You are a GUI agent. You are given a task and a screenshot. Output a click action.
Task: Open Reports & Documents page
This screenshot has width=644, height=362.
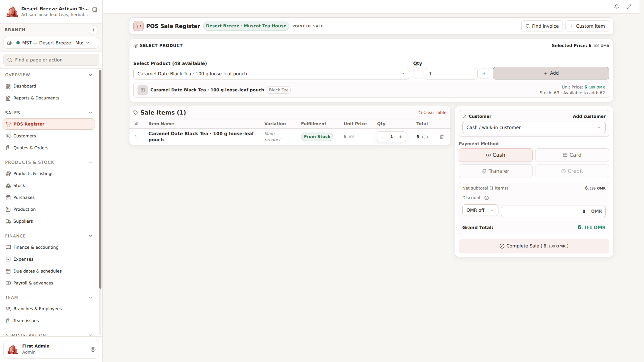49,98
